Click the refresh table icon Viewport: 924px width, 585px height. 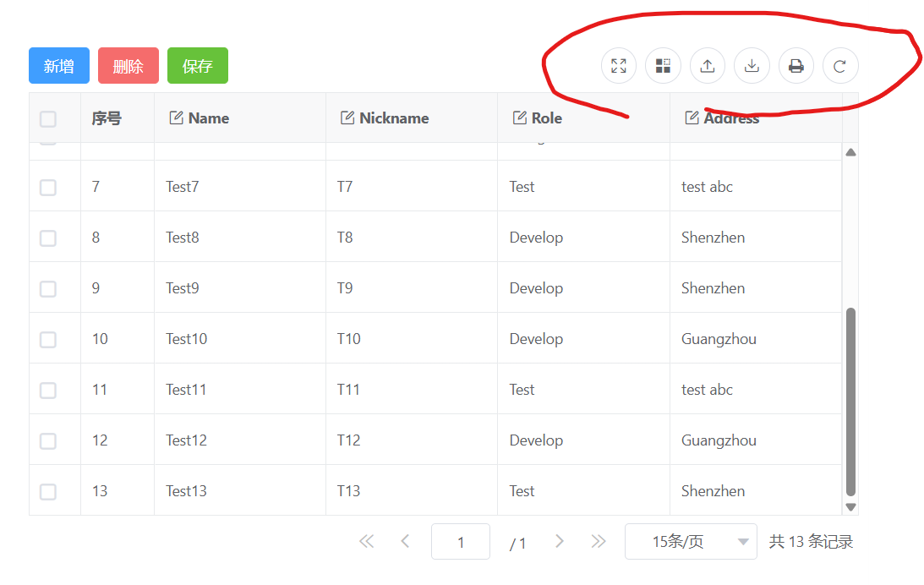click(x=839, y=66)
